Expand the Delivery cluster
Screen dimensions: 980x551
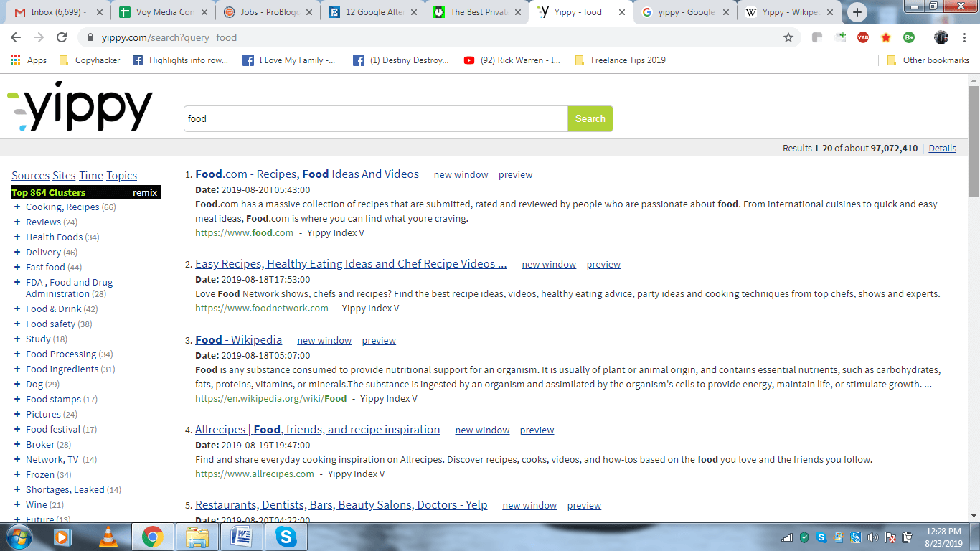17,252
